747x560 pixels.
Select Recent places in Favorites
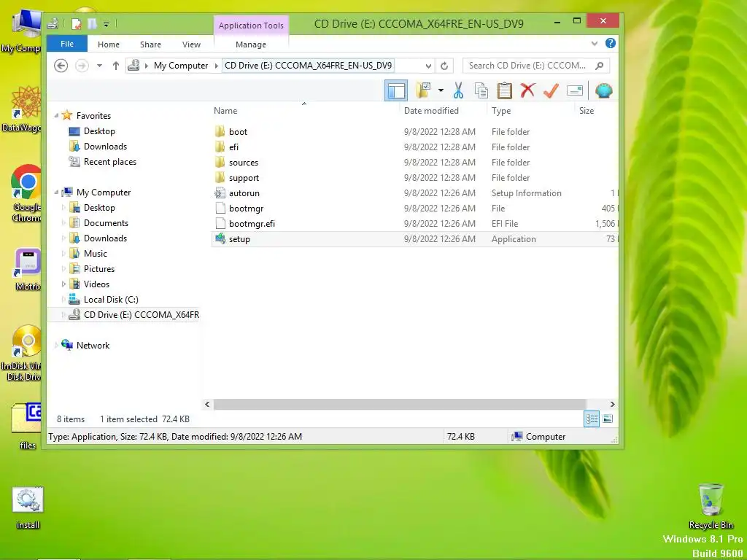point(110,161)
